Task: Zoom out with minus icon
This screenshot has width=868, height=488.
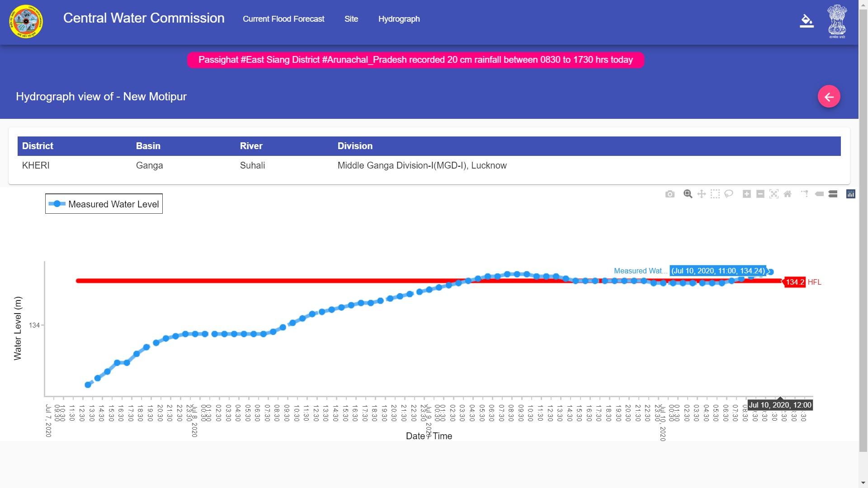Action: point(760,194)
